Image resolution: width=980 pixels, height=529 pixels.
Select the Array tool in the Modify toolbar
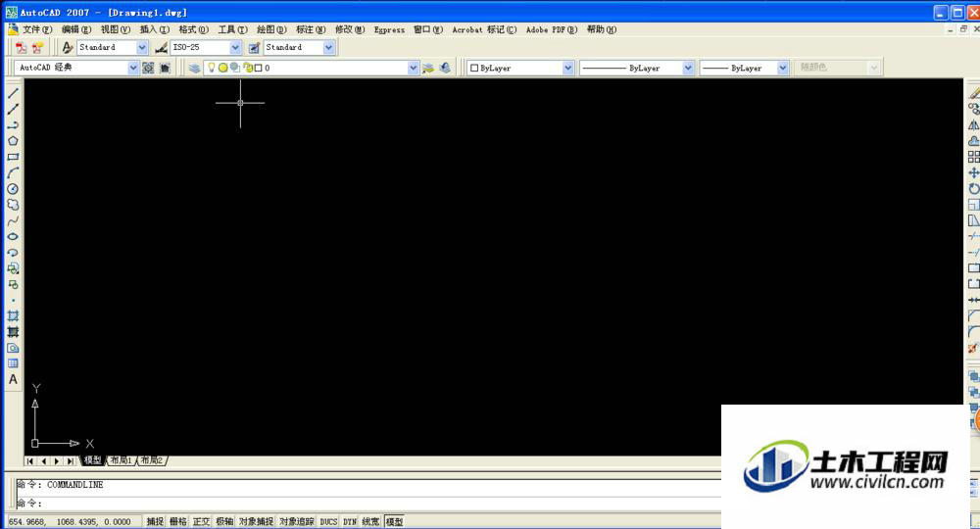coord(974,157)
